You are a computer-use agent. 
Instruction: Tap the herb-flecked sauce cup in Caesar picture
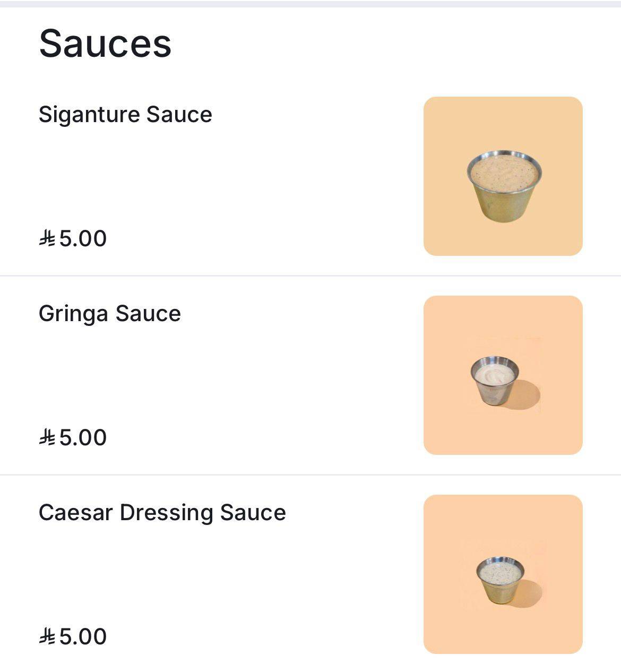pos(500,581)
